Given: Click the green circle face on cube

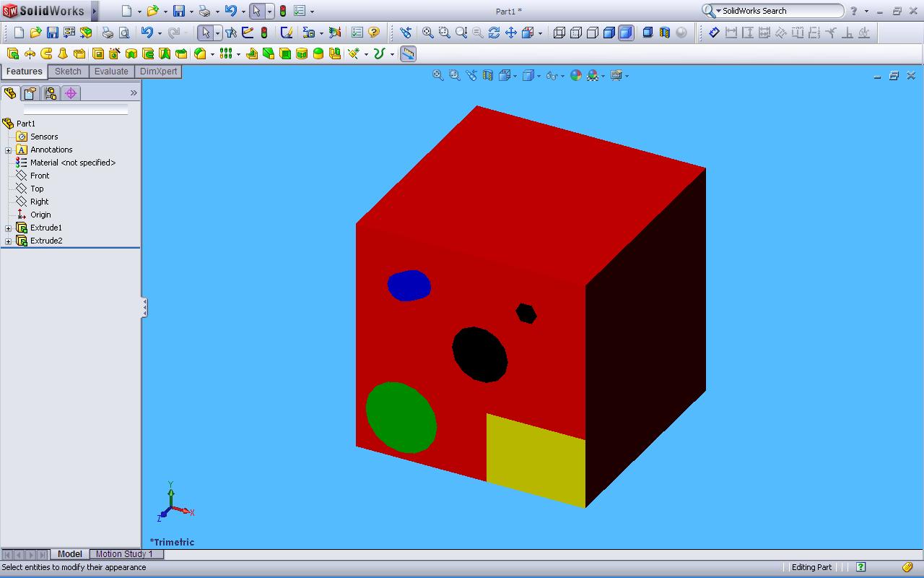Looking at the screenshot, I should pyautogui.click(x=401, y=418).
